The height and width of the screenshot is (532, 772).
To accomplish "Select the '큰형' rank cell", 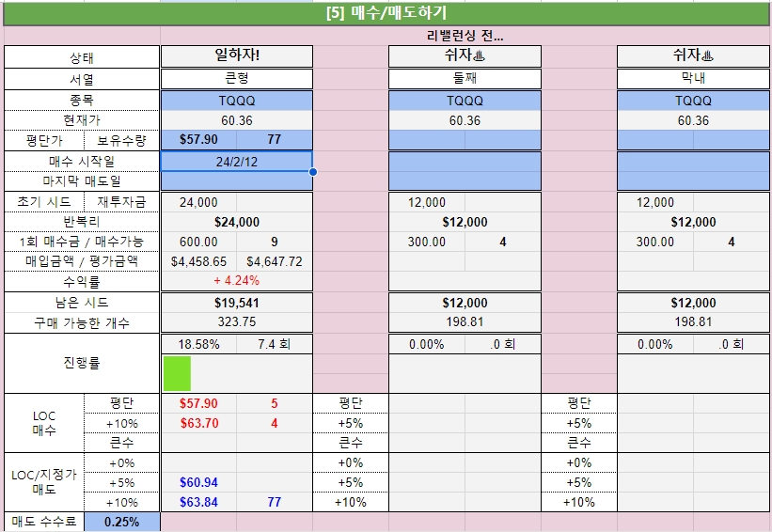I will click(237, 79).
